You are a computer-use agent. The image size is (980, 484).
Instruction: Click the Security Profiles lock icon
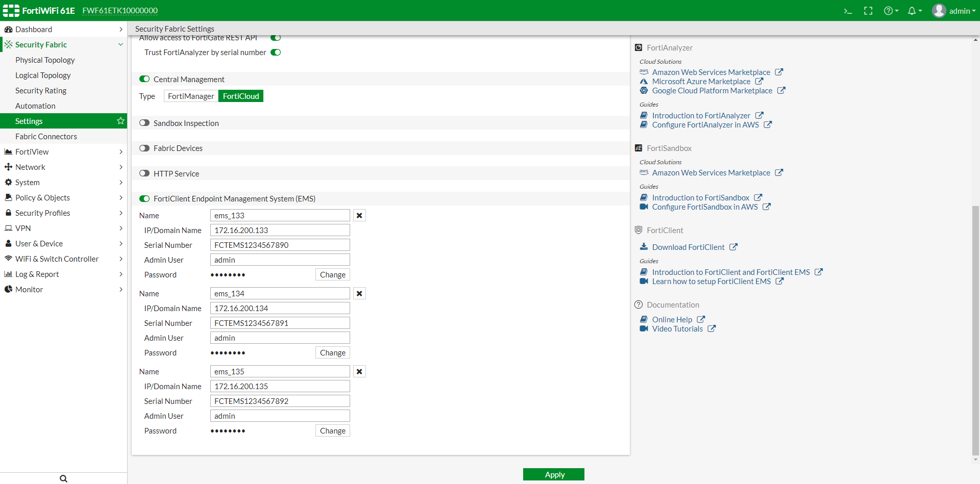pos(8,213)
